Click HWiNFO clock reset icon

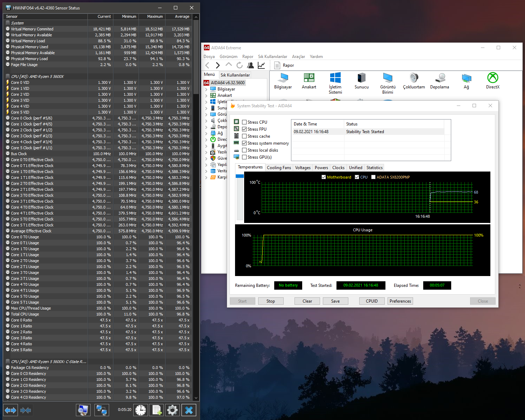(x=141, y=410)
